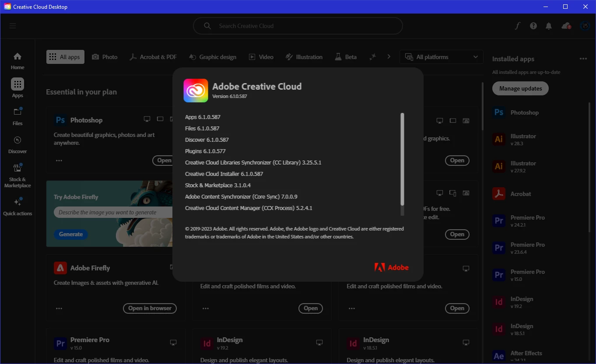This screenshot has width=596, height=364.
Task: Click the main apps list scrollbar
Action: point(483,106)
